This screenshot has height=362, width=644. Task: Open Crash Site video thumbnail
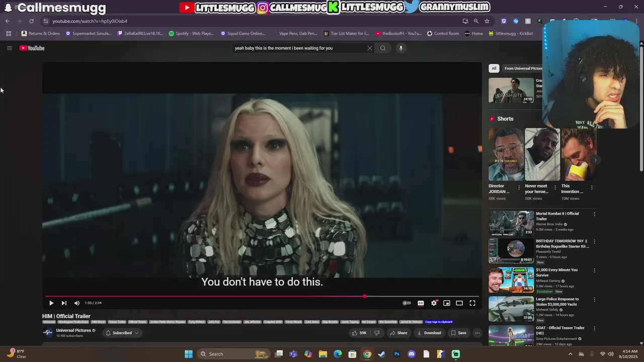(x=511, y=90)
